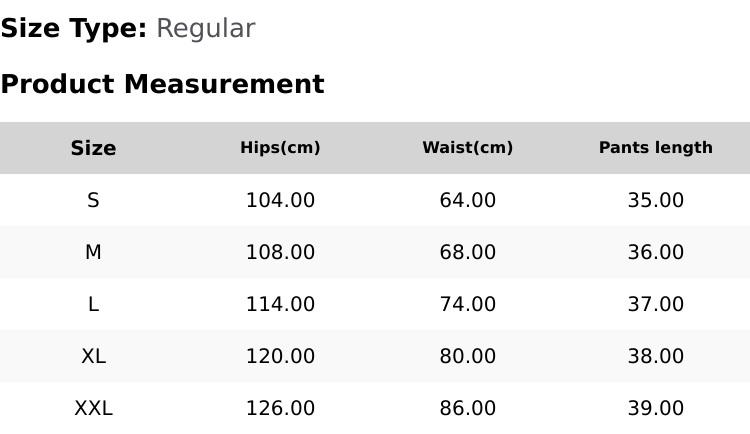Click the Size column header
This screenshot has width=750, height=434.
(93, 148)
